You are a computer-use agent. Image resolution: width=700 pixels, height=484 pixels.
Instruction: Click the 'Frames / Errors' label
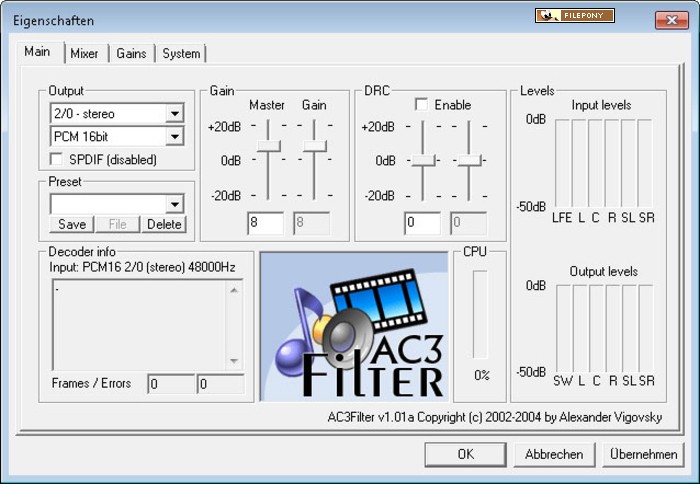pos(91,384)
